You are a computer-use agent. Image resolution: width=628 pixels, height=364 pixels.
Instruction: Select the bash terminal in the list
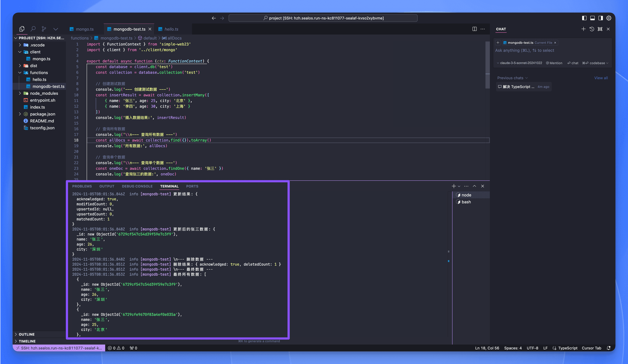point(466,202)
